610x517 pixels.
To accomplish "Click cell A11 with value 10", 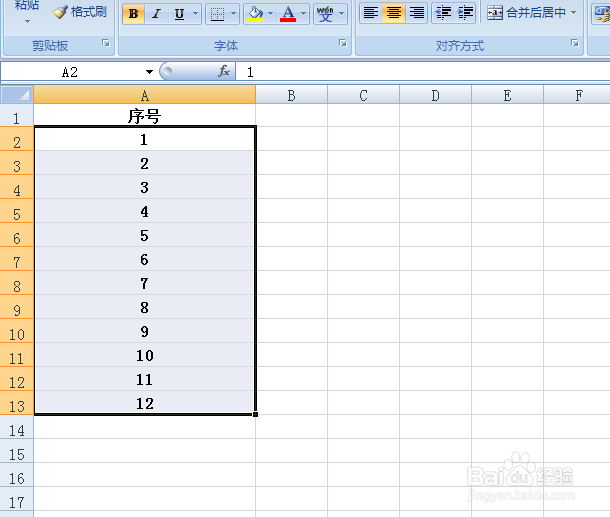I will [145, 355].
